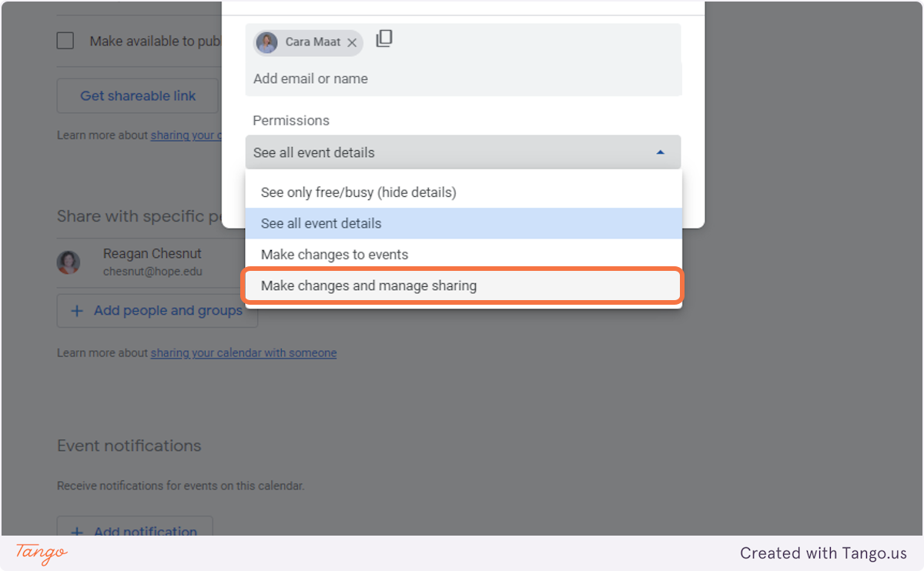Viewport: 924px width, 571px height.
Task: Open Created with Tango.us link
Action: point(823,553)
